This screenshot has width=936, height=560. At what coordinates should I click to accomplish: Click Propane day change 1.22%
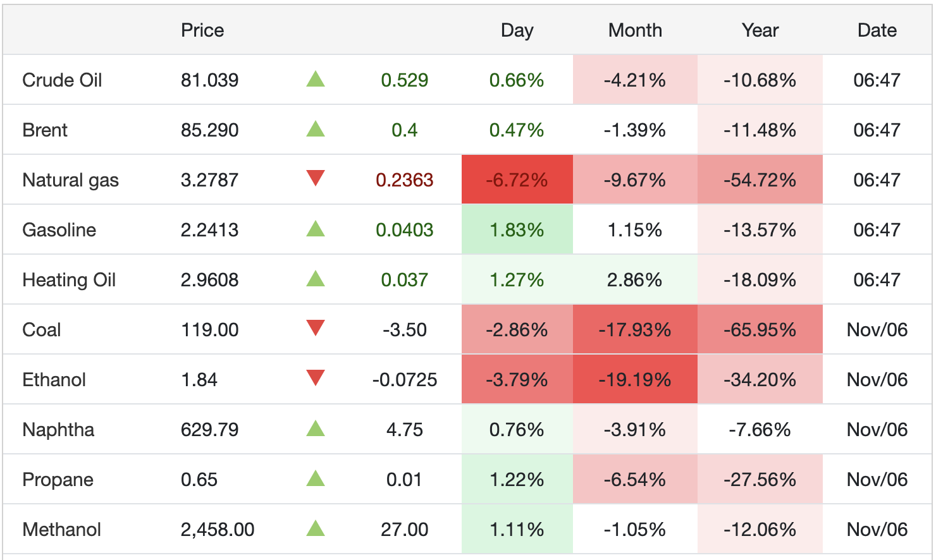(517, 480)
